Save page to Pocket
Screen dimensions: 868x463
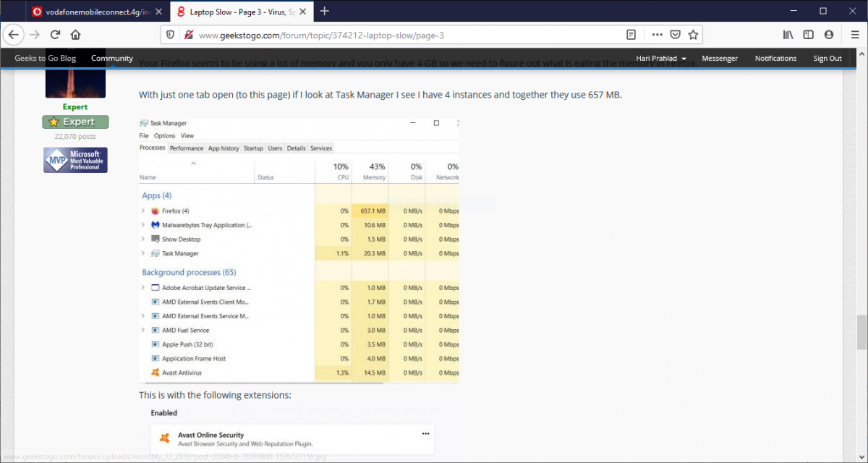pos(675,35)
